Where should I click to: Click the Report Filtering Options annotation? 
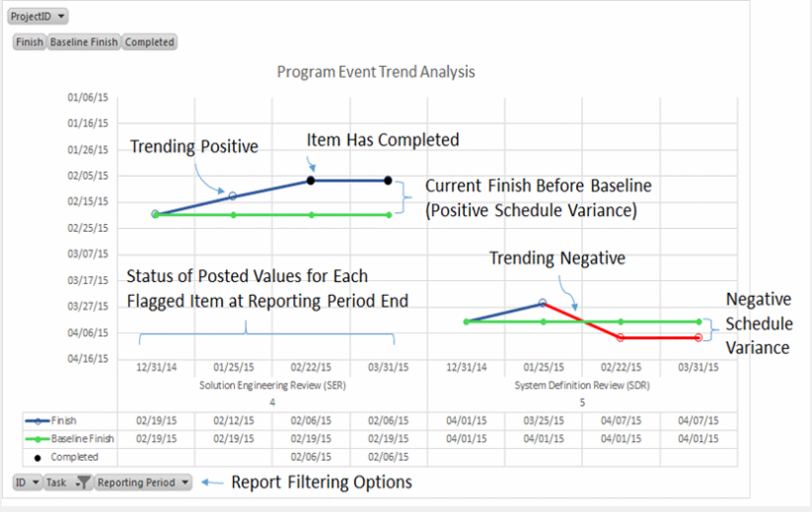pos(321,482)
